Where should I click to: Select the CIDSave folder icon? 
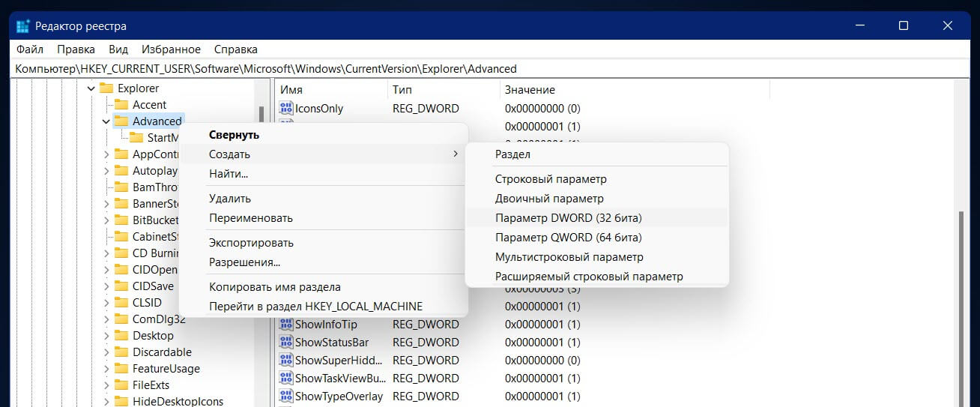[121, 286]
